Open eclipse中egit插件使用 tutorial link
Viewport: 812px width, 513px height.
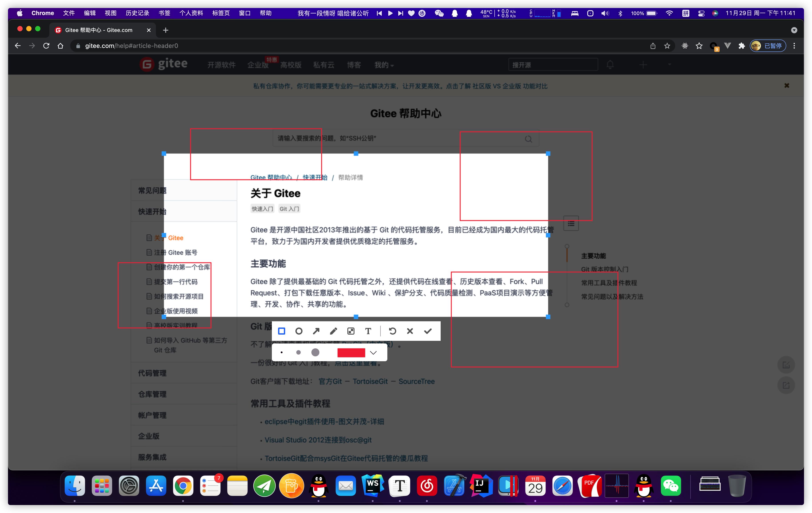[x=324, y=422]
